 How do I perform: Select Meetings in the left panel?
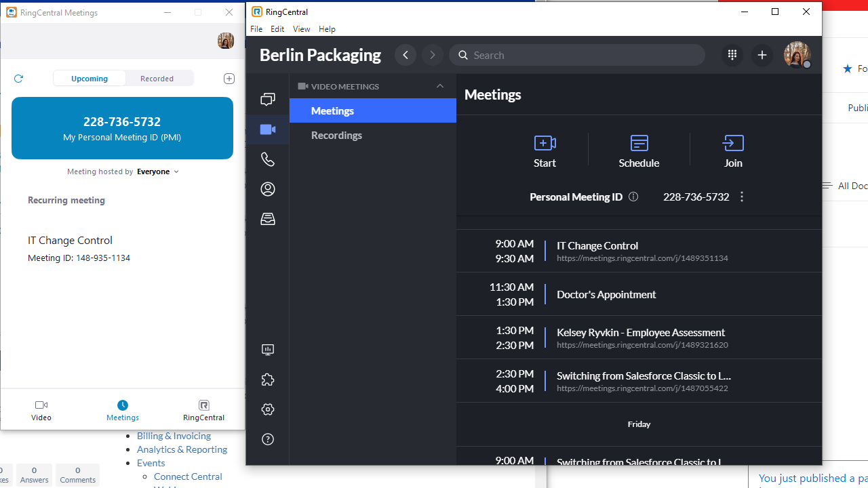[x=373, y=110]
